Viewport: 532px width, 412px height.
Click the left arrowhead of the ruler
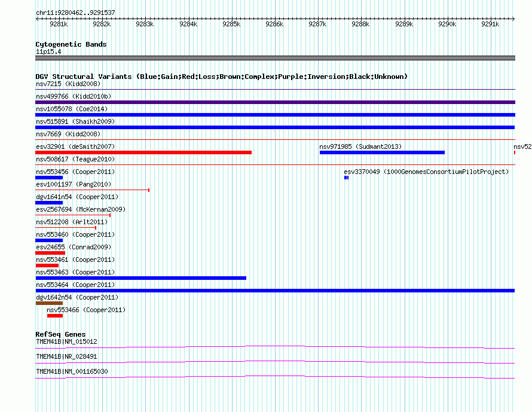coord(37,19)
